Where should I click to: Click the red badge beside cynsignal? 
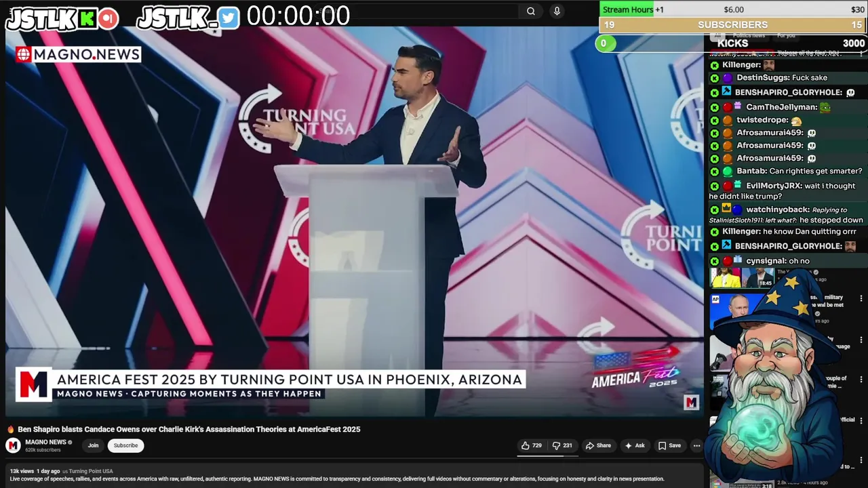coord(727,261)
